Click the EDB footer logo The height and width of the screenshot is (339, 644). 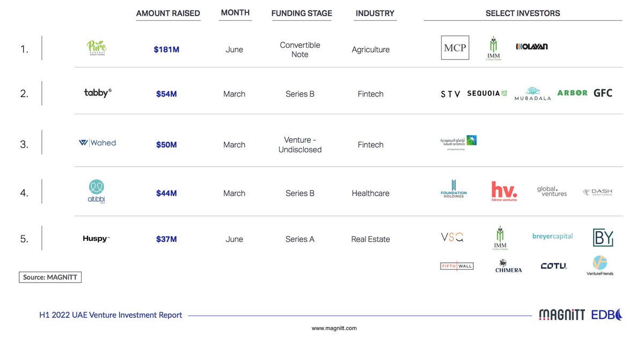(x=606, y=315)
